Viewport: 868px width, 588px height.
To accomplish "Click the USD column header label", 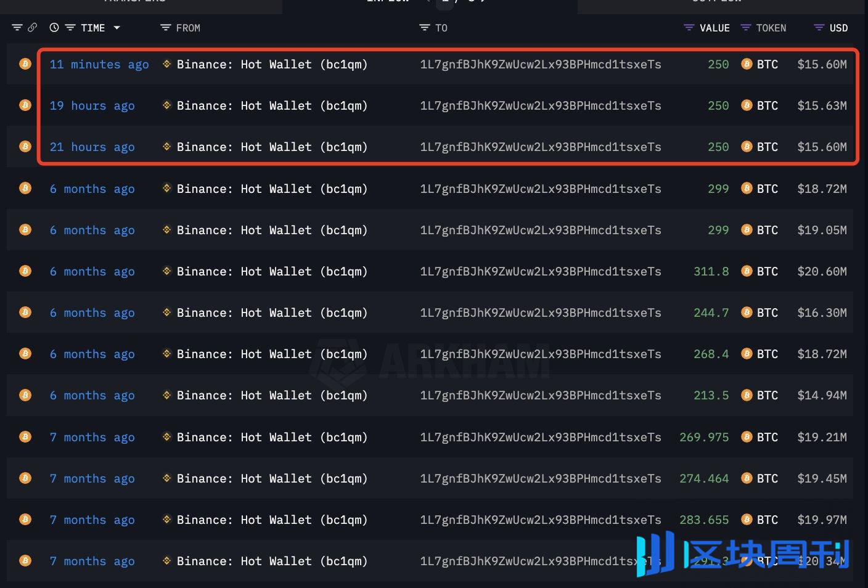I will (839, 28).
